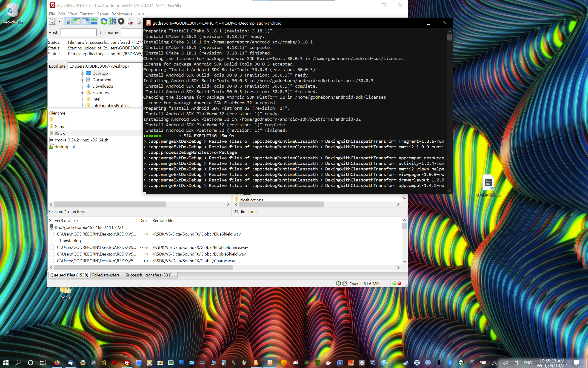588x368 pixels.
Task: Select the cmake-3.24 desktop file icon
Action: tap(488, 186)
